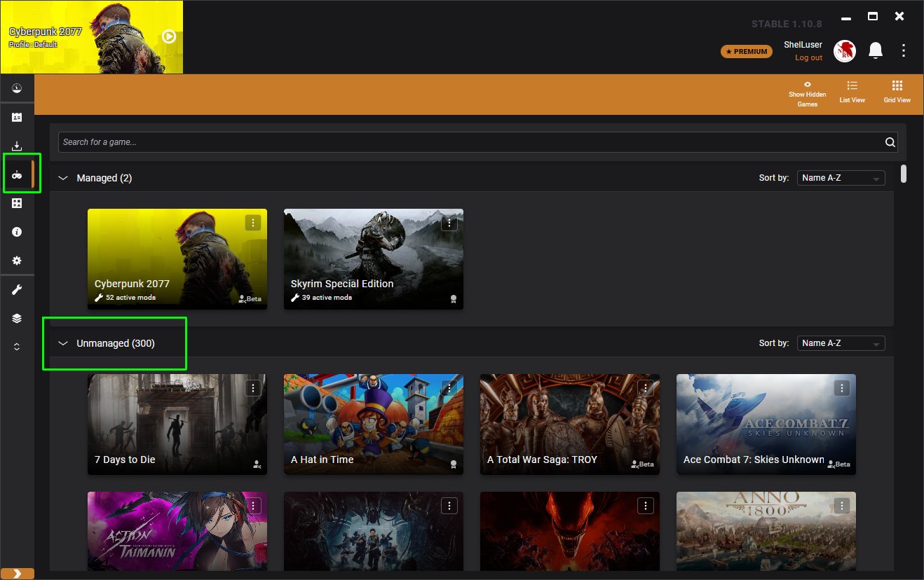Open the Cyberpunk 2077 card three-dot menu

[x=253, y=222]
